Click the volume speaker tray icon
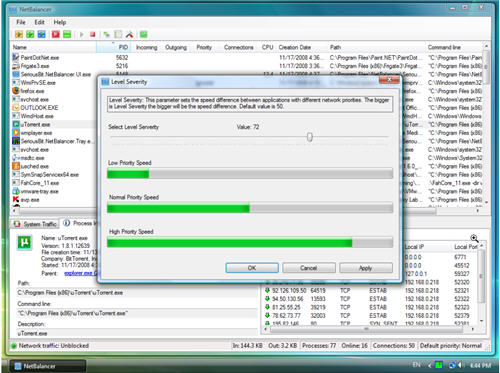500x373 pixels. pyautogui.click(x=460, y=365)
